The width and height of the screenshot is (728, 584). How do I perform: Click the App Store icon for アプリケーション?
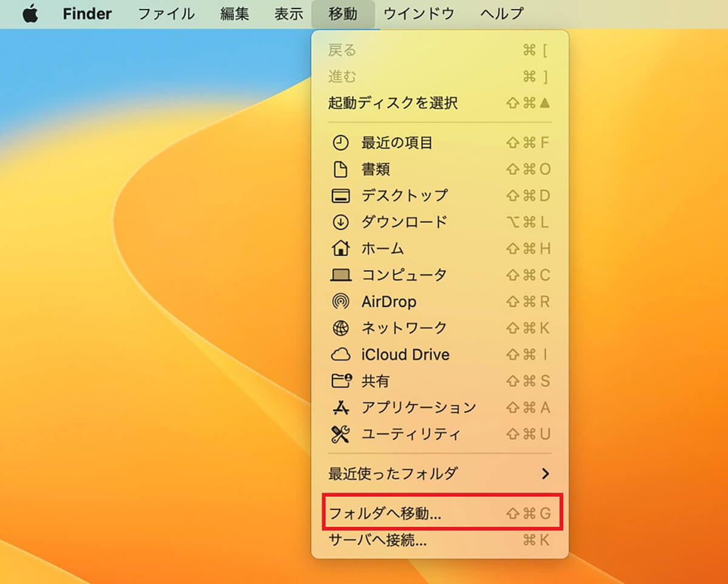coord(341,407)
